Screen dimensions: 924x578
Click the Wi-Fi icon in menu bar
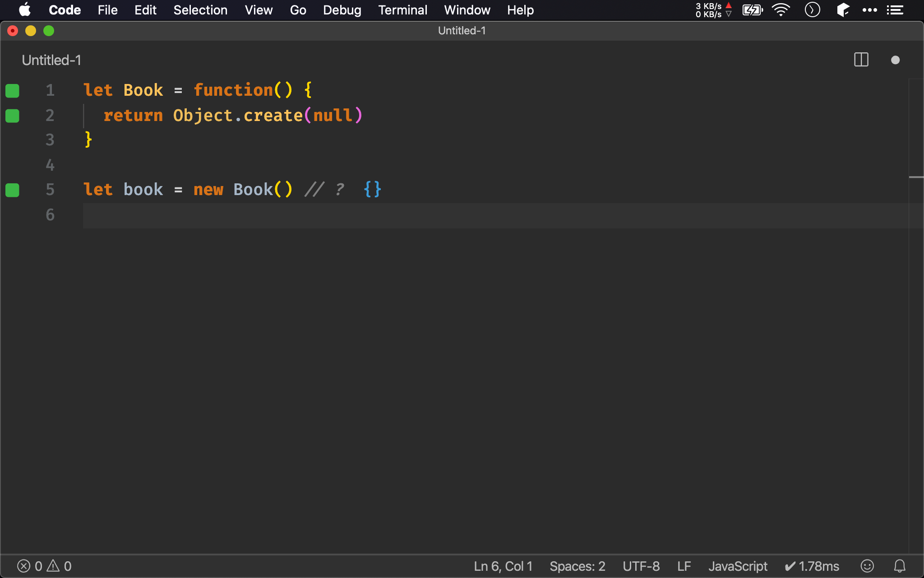[x=781, y=9]
